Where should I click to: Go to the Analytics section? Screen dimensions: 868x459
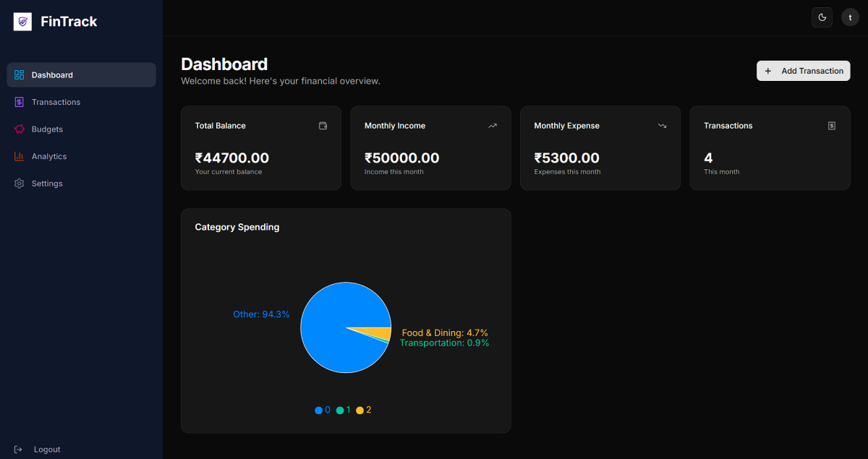(x=49, y=156)
